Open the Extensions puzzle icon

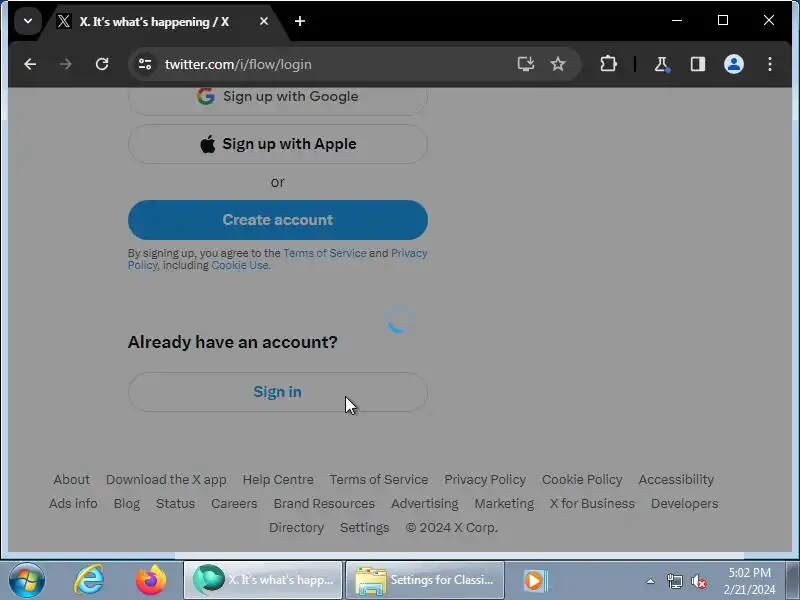tap(608, 64)
